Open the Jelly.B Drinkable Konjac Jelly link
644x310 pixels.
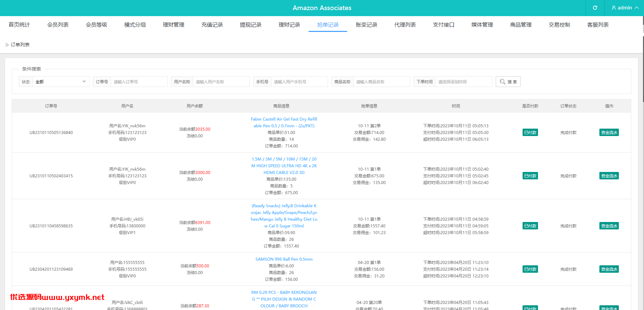(x=284, y=216)
